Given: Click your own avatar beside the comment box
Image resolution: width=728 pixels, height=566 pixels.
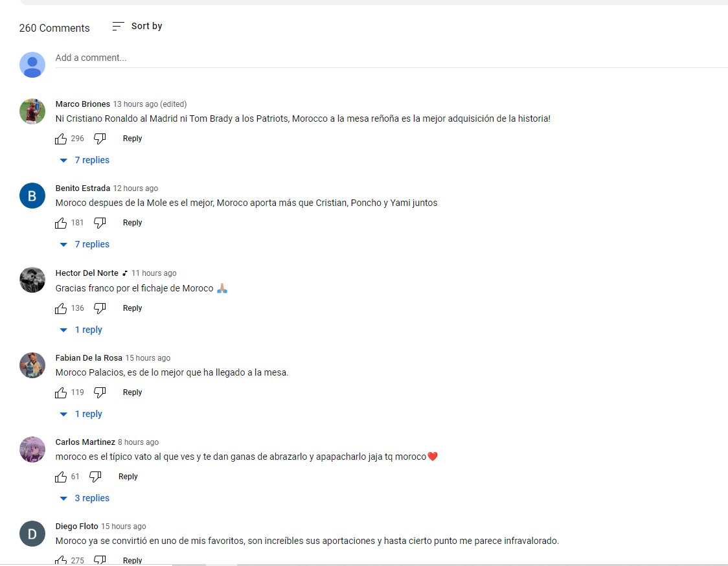Looking at the screenshot, I should 32,65.
